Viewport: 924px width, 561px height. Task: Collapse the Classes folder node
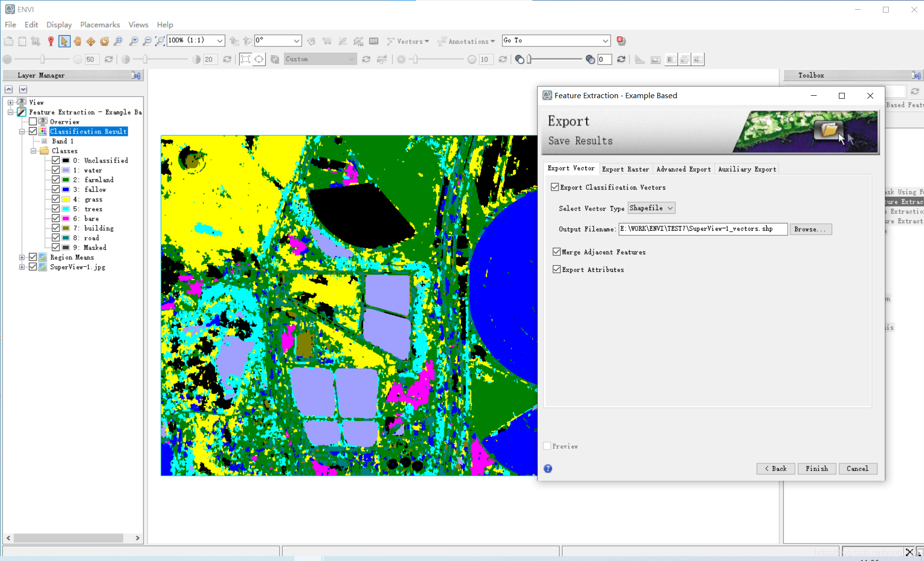coord(33,150)
